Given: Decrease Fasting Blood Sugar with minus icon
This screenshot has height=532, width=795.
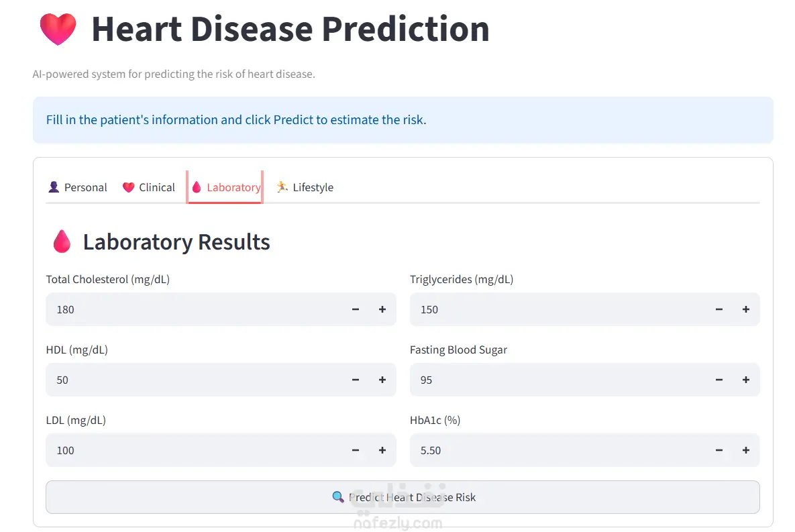Looking at the screenshot, I should point(719,380).
